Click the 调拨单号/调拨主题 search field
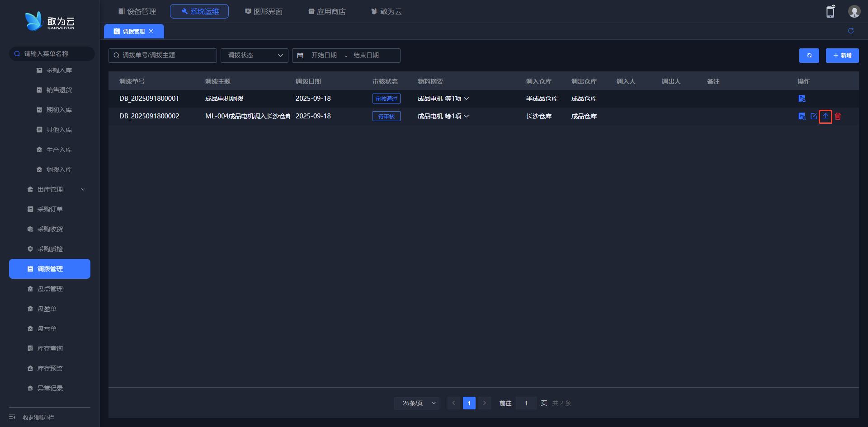This screenshot has width=868, height=427. pos(163,56)
